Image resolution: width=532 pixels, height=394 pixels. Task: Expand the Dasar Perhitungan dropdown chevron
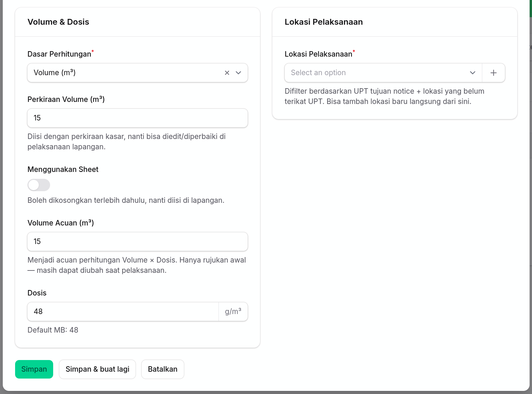[x=238, y=73]
